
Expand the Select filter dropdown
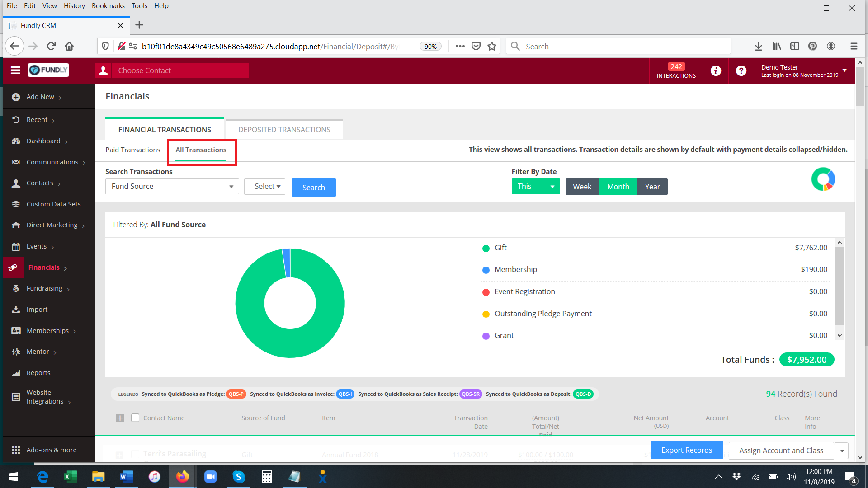(x=265, y=186)
